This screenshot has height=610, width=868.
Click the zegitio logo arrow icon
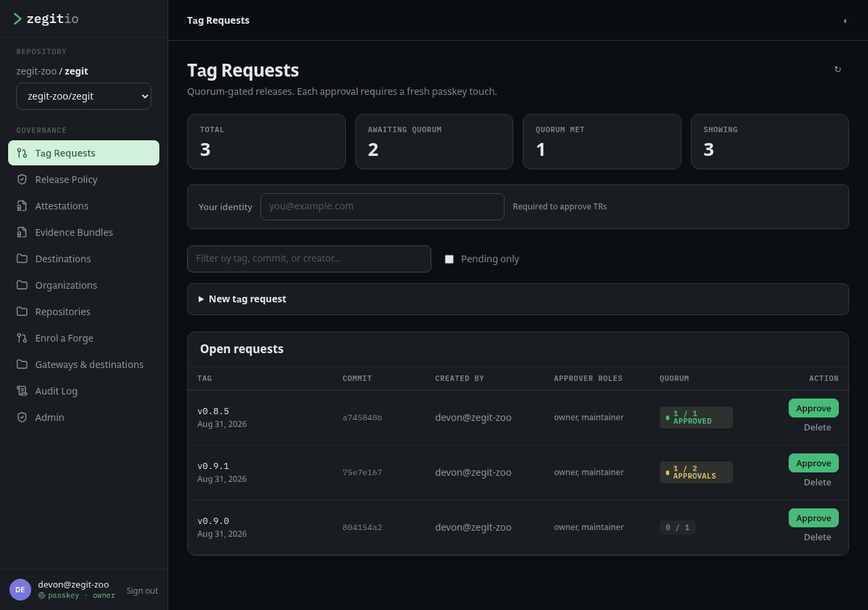(x=18, y=19)
